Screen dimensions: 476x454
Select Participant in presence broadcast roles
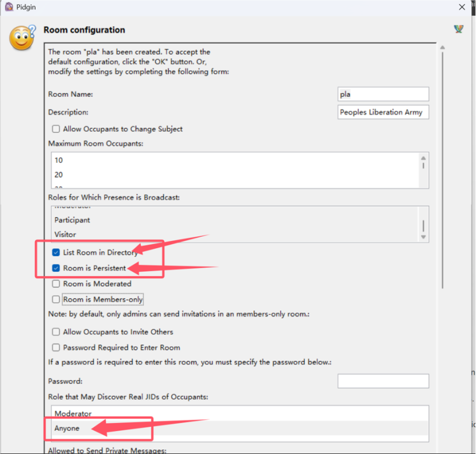coord(72,220)
